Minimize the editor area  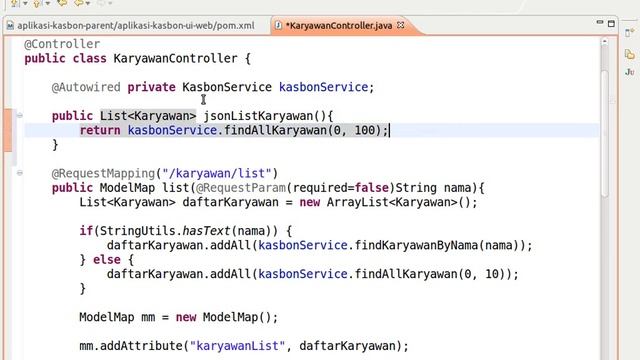[x=600, y=23]
